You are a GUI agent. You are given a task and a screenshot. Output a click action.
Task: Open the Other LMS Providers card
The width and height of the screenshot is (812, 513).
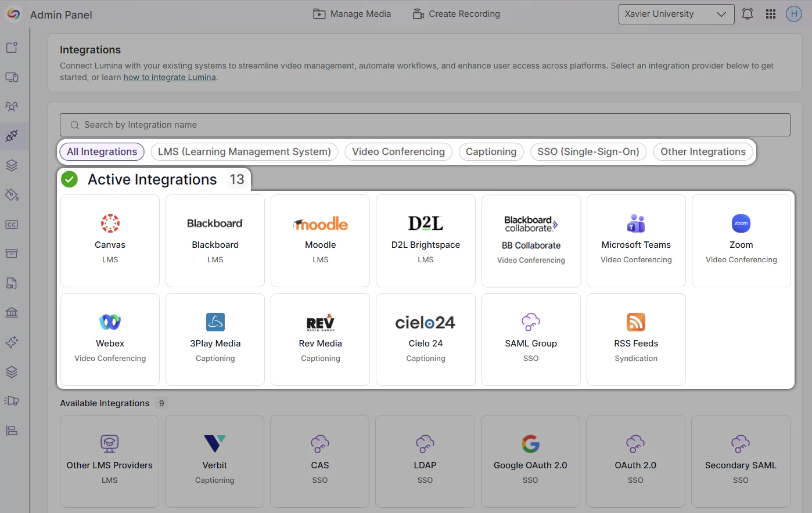(x=110, y=461)
